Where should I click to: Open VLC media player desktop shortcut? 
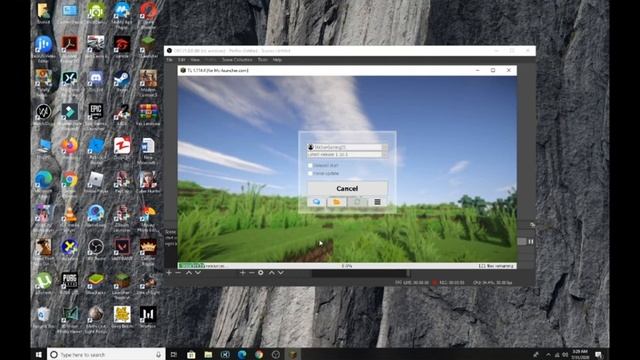[69, 216]
